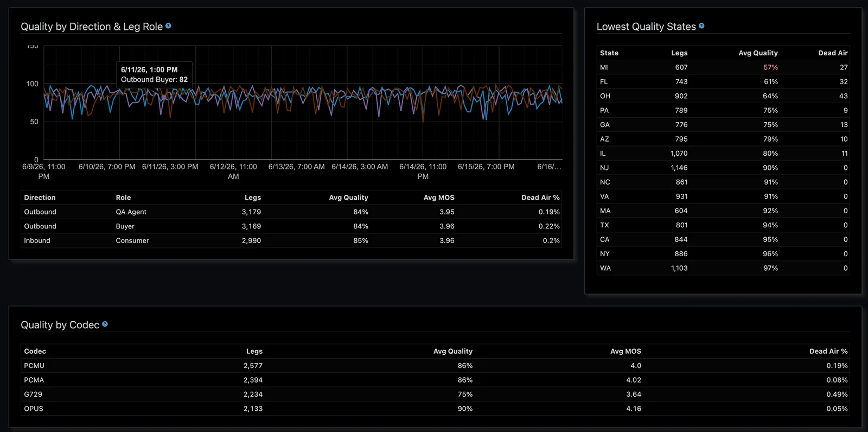Select the "PCMA" codec cell
This screenshot has height=432, width=868.
coord(34,380)
